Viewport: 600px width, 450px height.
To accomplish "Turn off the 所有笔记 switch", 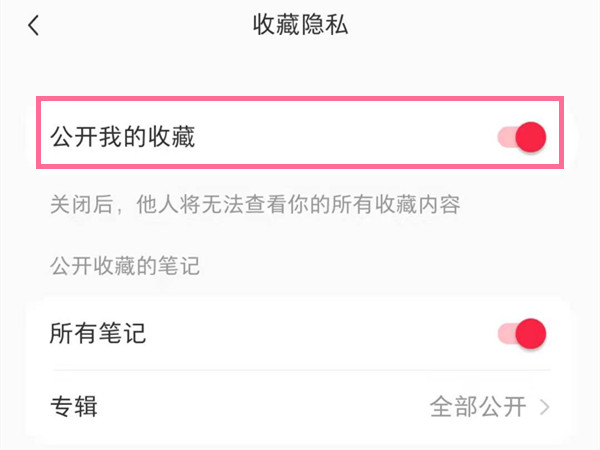I will pos(522,334).
